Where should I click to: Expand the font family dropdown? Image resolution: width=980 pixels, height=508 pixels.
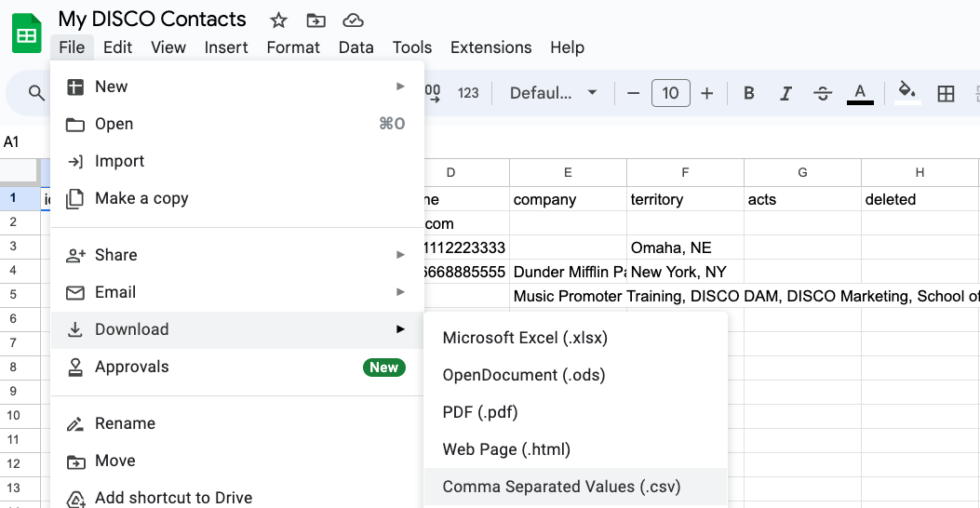pos(554,93)
